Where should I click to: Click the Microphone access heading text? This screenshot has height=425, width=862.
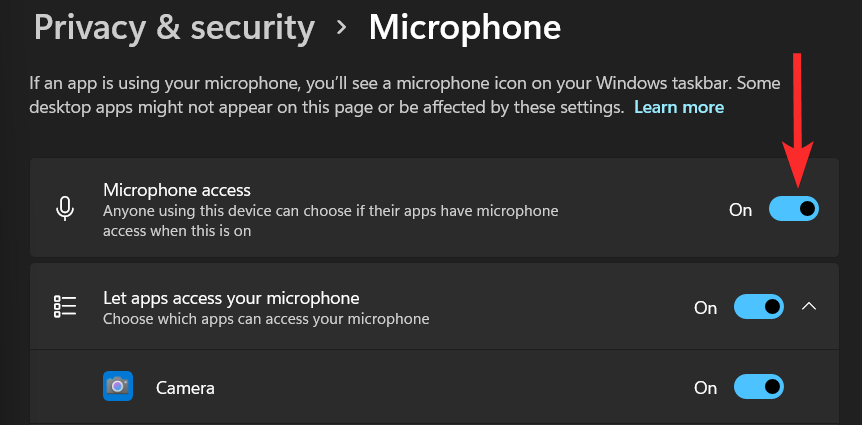pos(177,189)
